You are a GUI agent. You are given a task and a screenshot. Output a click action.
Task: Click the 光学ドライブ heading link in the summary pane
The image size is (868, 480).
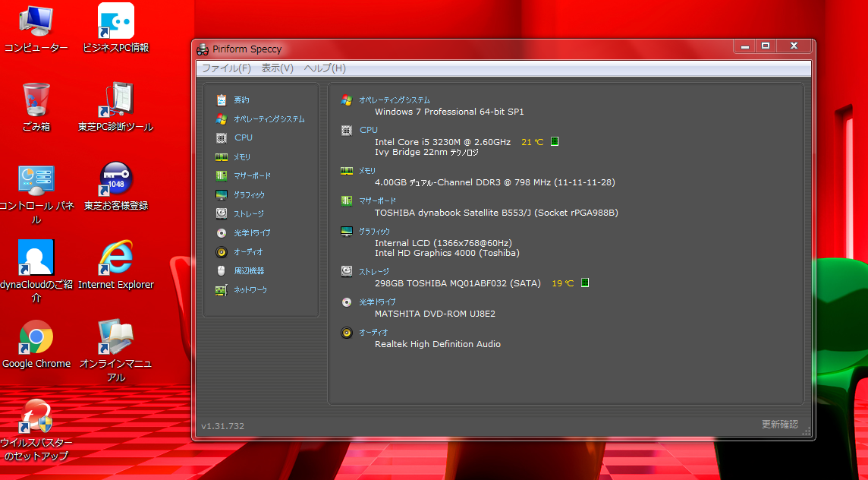(x=378, y=302)
